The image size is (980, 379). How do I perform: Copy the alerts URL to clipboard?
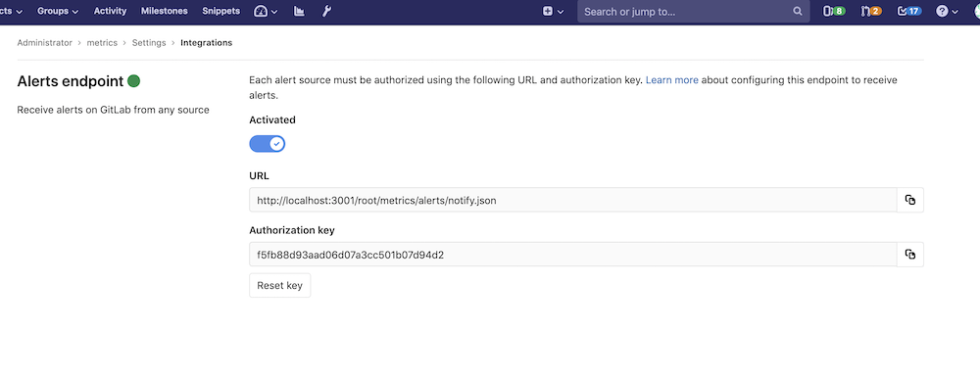click(910, 200)
